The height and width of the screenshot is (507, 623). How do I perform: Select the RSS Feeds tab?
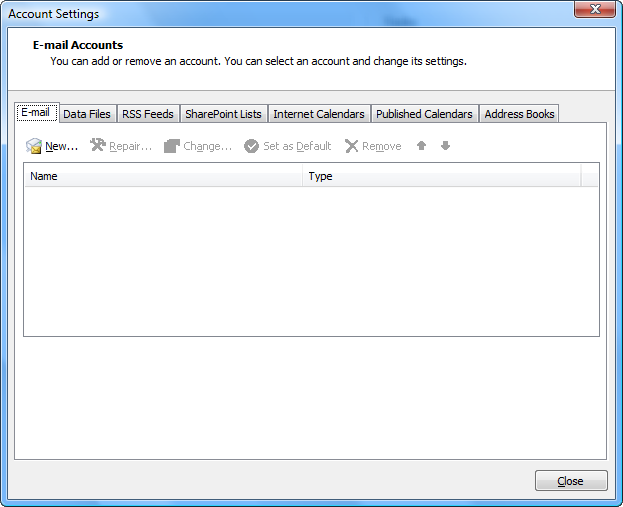click(148, 114)
